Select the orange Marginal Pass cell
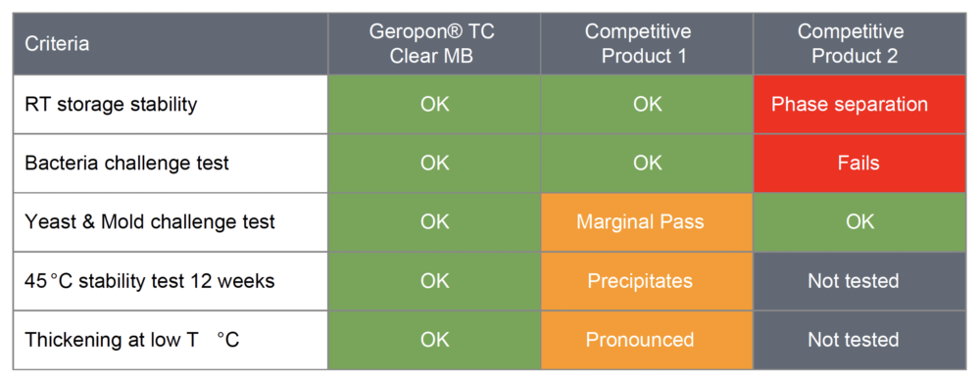 [647, 221]
